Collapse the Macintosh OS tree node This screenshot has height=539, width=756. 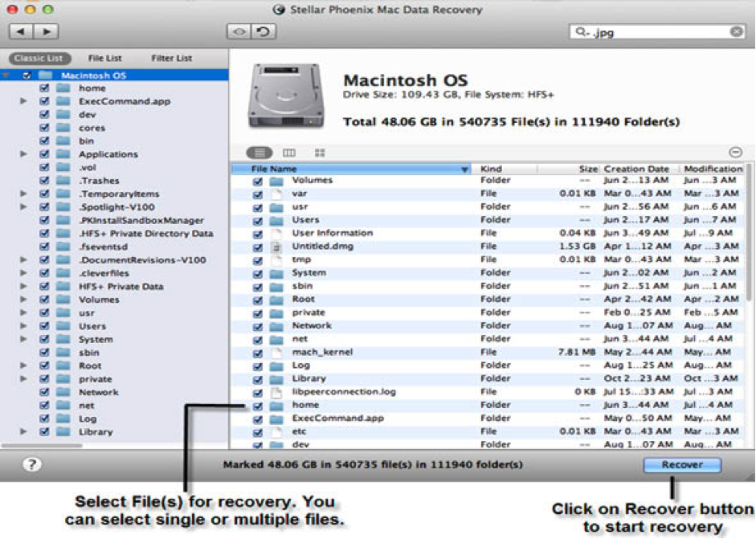click(x=6, y=76)
